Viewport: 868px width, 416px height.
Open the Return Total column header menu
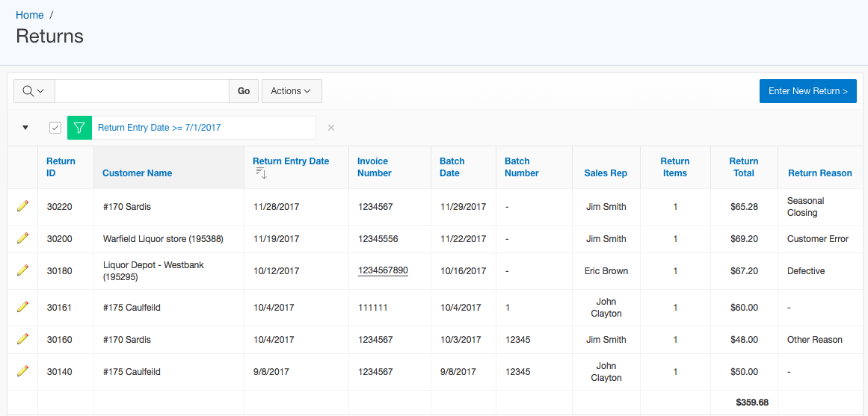coord(743,167)
